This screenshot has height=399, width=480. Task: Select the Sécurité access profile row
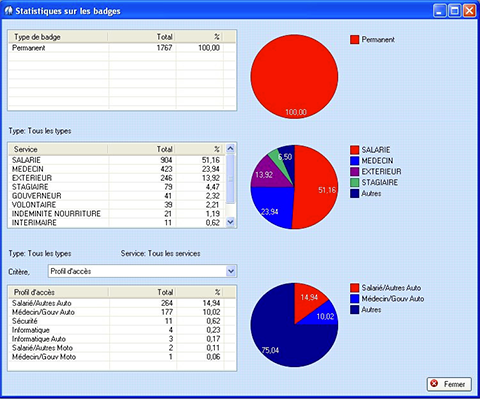tap(116, 321)
